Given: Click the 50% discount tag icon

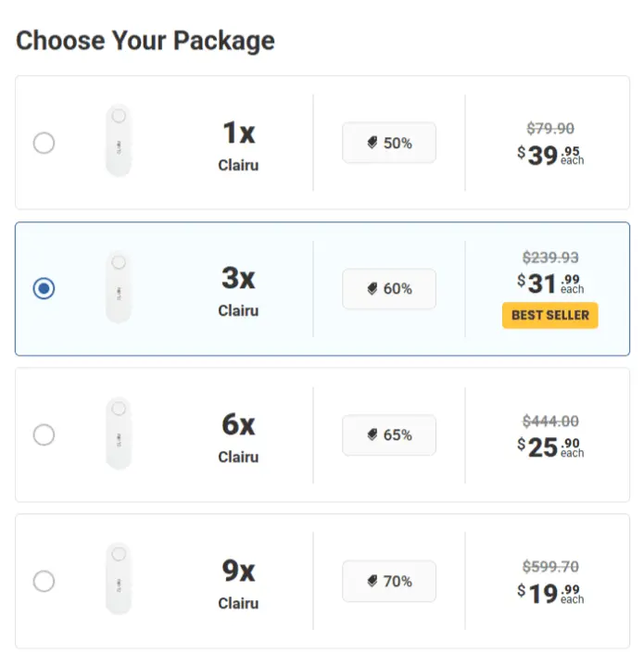Looking at the screenshot, I should pos(373,144).
